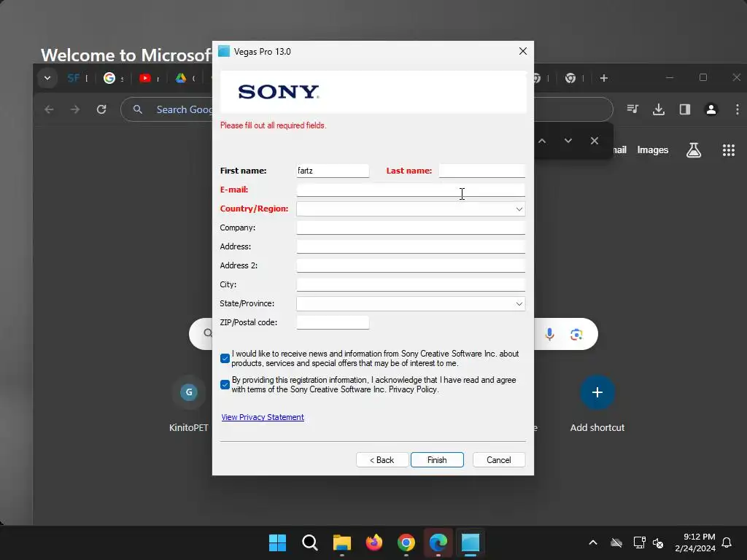Click the Address 2 text field
The width and height of the screenshot is (747, 560).
tap(411, 265)
